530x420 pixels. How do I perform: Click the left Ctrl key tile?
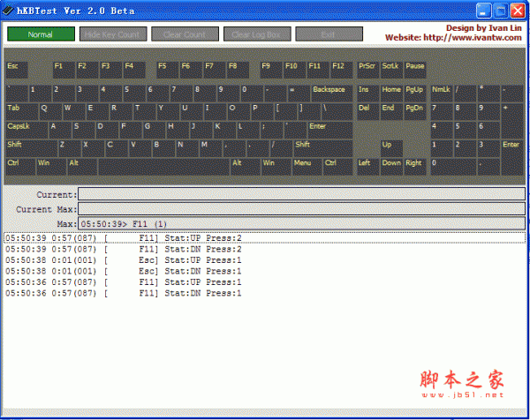pos(20,167)
